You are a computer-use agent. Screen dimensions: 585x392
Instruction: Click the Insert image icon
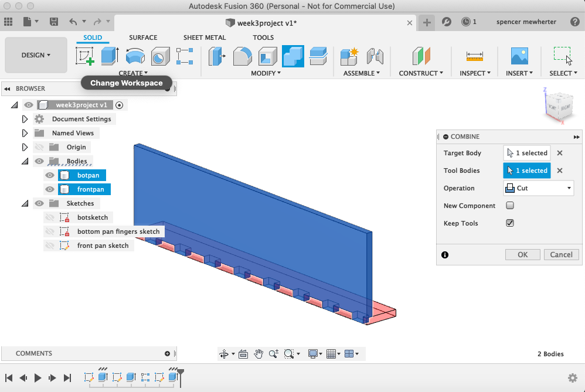point(519,56)
